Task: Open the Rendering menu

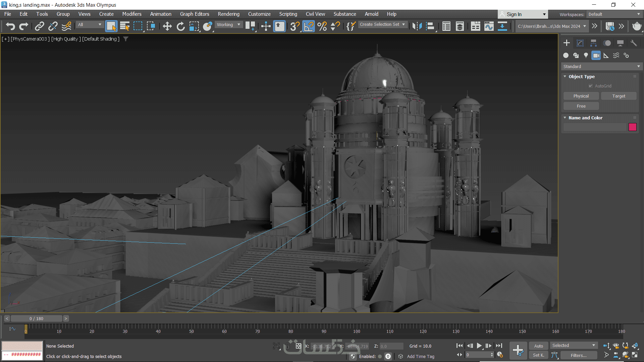Action: pyautogui.click(x=228, y=14)
